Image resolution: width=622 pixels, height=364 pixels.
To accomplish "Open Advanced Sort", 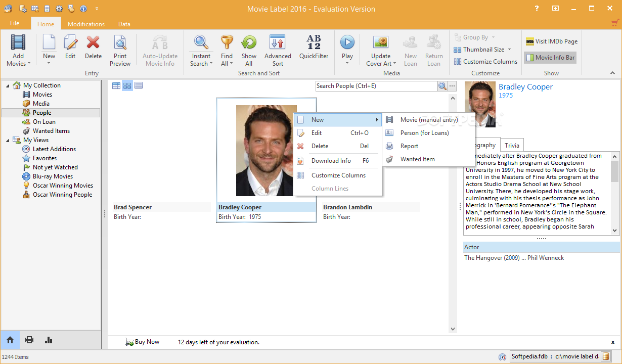I will coord(278,51).
